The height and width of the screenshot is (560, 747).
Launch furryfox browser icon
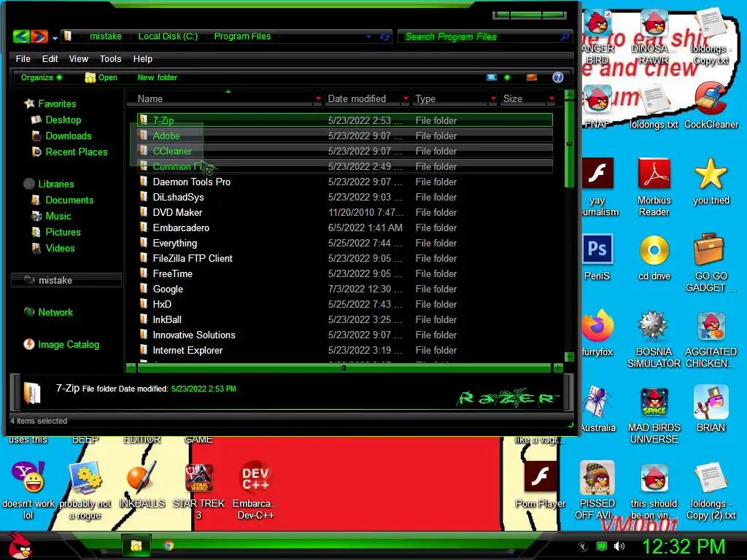(x=597, y=332)
